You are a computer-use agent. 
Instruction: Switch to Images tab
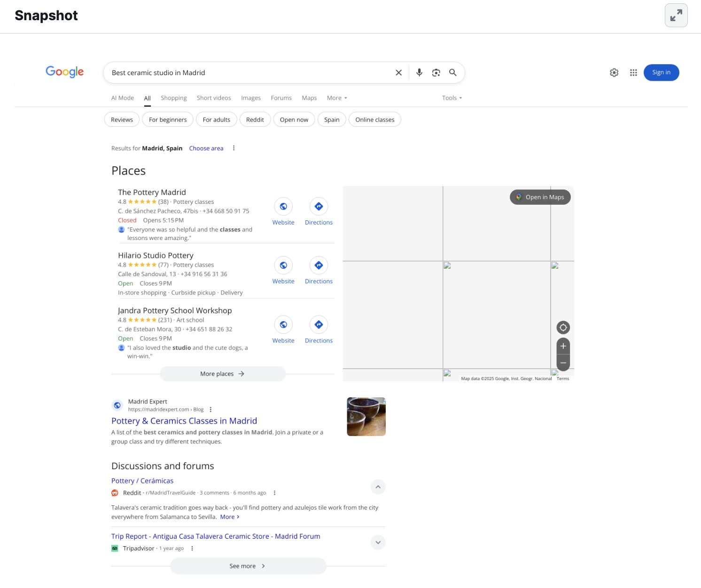click(251, 98)
